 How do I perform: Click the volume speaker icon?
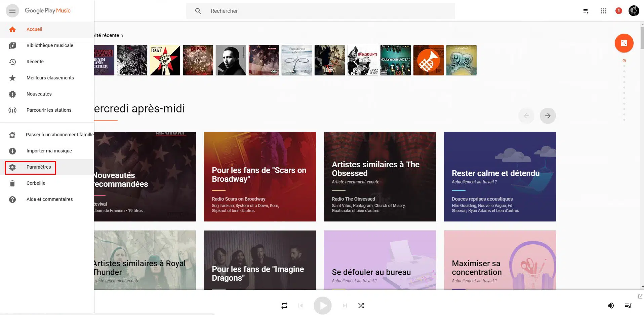pyautogui.click(x=611, y=306)
